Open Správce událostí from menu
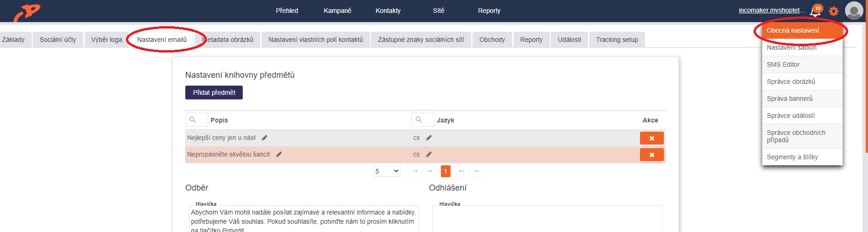The width and height of the screenshot is (868, 232). point(802,116)
